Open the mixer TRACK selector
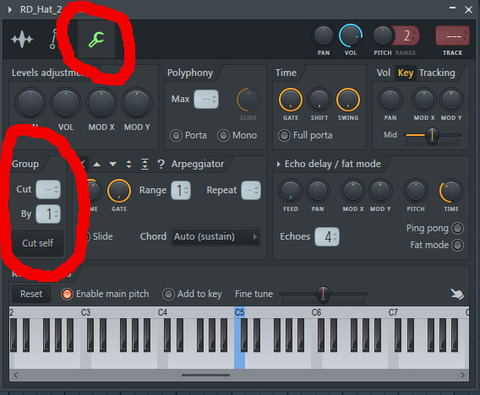This screenshot has width=480, height=395. 452,36
